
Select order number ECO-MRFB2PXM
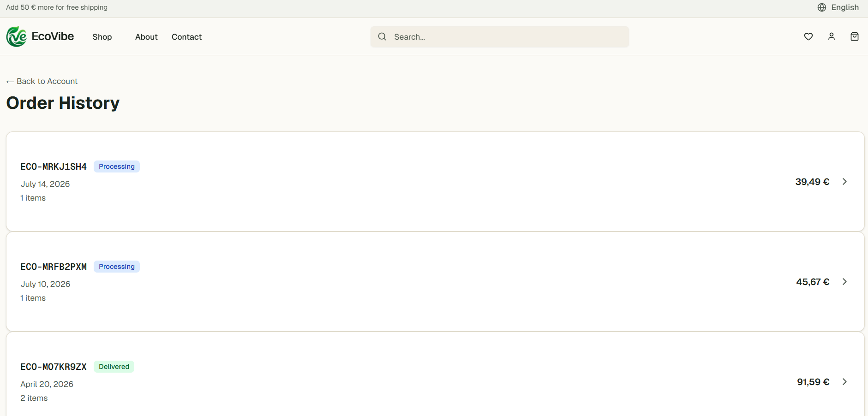[x=54, y=267]
